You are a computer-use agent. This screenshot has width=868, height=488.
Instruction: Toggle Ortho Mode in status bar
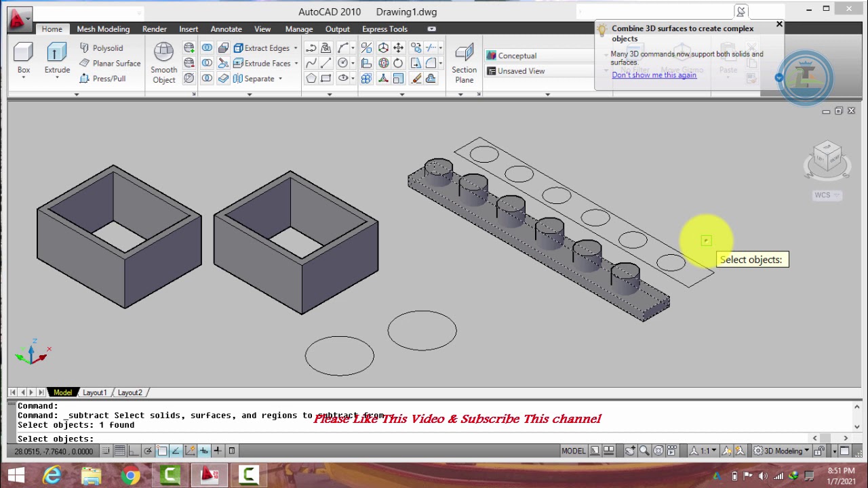point(134,451)
